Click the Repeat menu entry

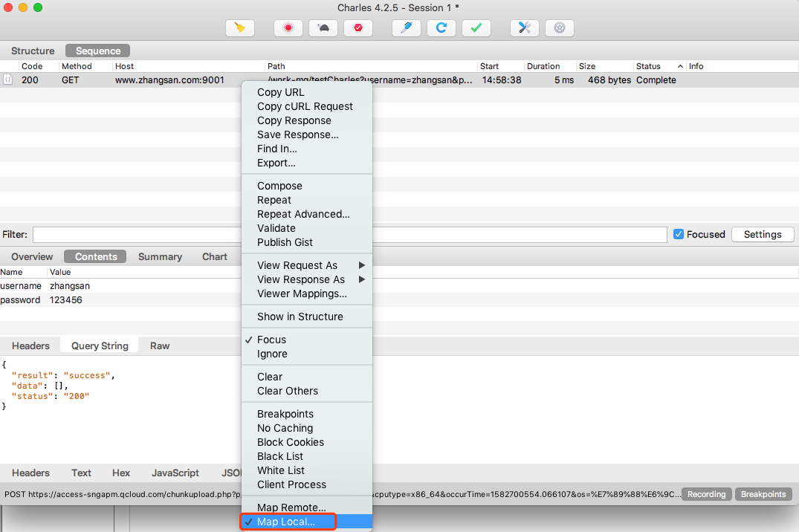tap(307, 201)
